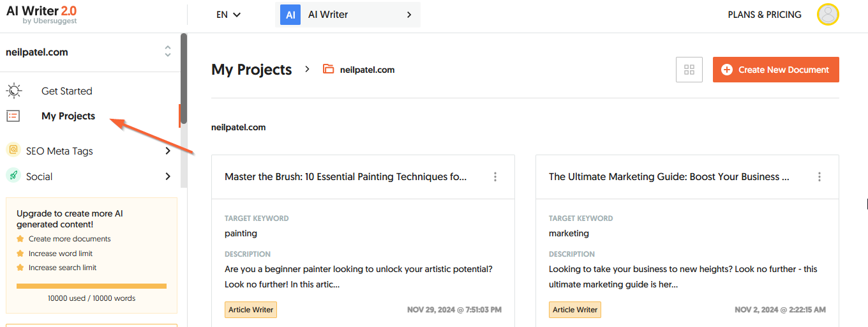Image resolution: width=868 pixels, height=327 pixels.
Task: Open options menu for painting article card
Action: click(495, 177)
